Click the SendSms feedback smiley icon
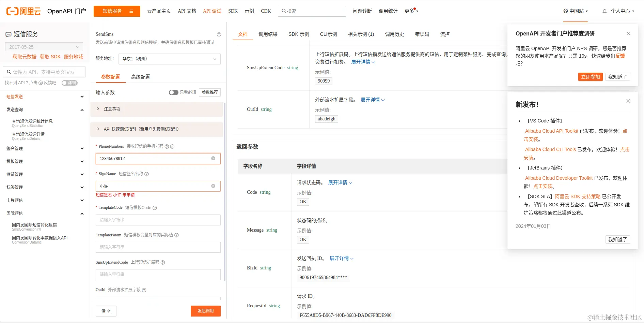The height and width of the screenshot is (323, 644). click(x=219, y=34)
